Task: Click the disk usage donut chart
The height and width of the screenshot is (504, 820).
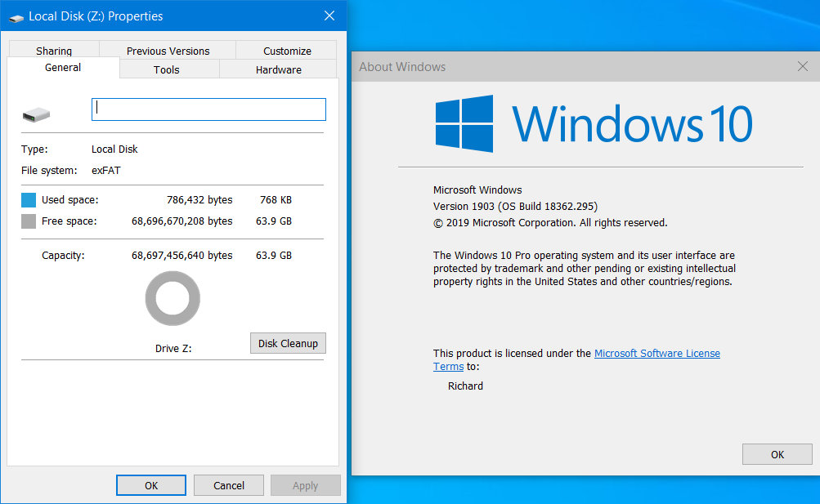Action: [x=173, y=298]
